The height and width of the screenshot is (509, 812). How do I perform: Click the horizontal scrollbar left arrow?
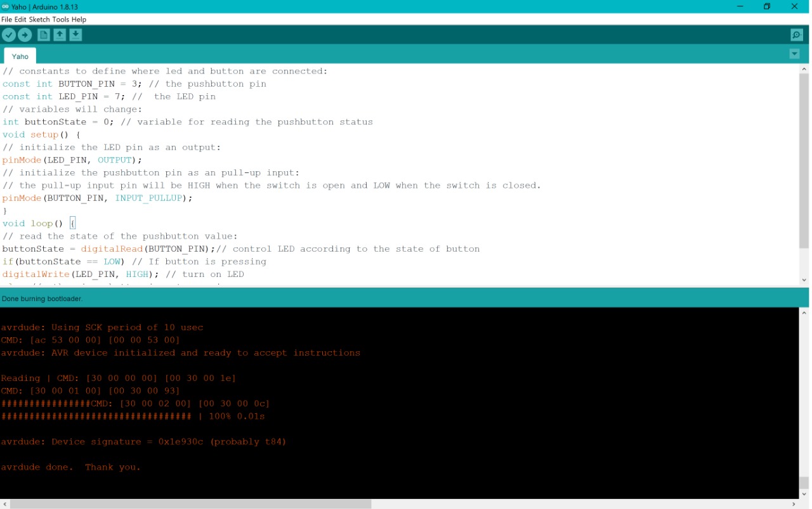click(5, 504)
